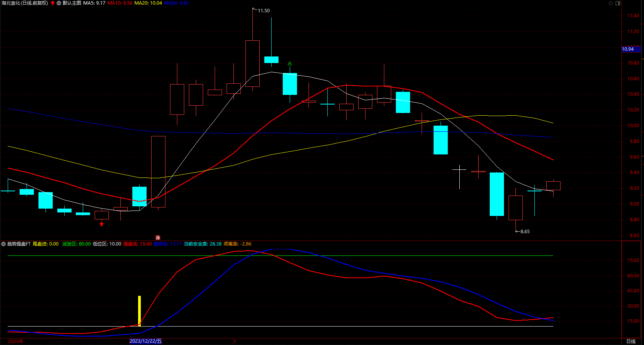644x345 pixels.
Task: Click the 派发区: 80.00 indicator value
Action: pyautogui.click(x=77, y=244)
